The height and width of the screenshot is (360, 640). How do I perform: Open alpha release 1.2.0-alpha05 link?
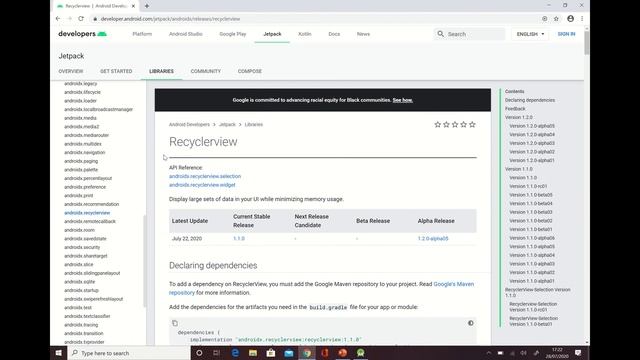coord(433,238)
